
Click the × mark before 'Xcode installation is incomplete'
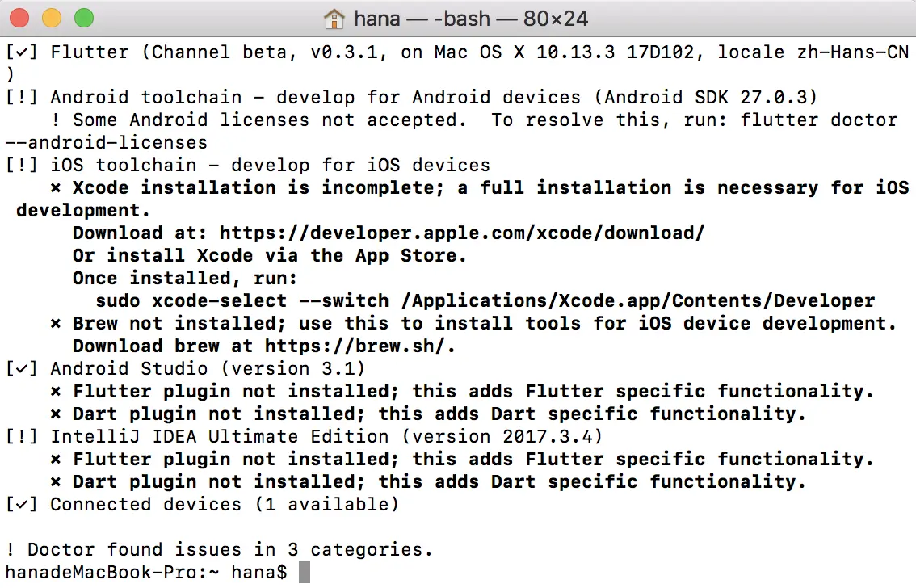56,188
